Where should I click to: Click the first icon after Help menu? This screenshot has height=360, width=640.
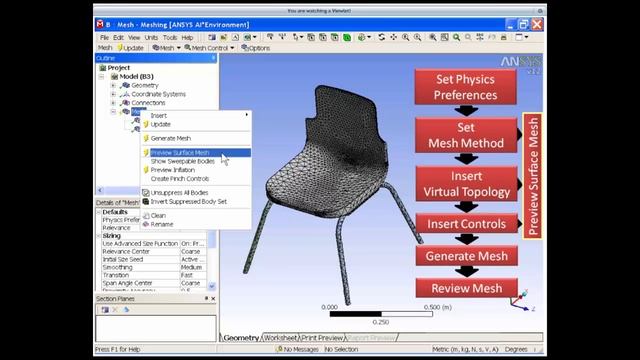(212, 38)
